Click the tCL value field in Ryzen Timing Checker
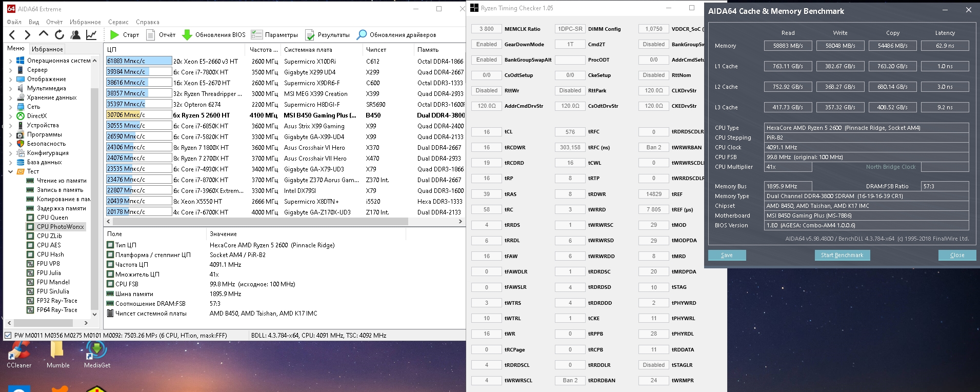980x392 pixels. click(x=487, y=132)
